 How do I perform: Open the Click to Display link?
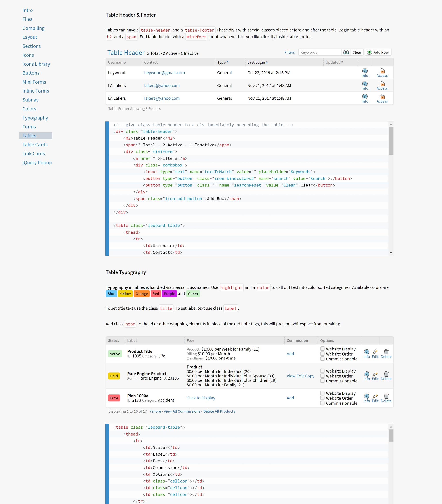[201, 398]
